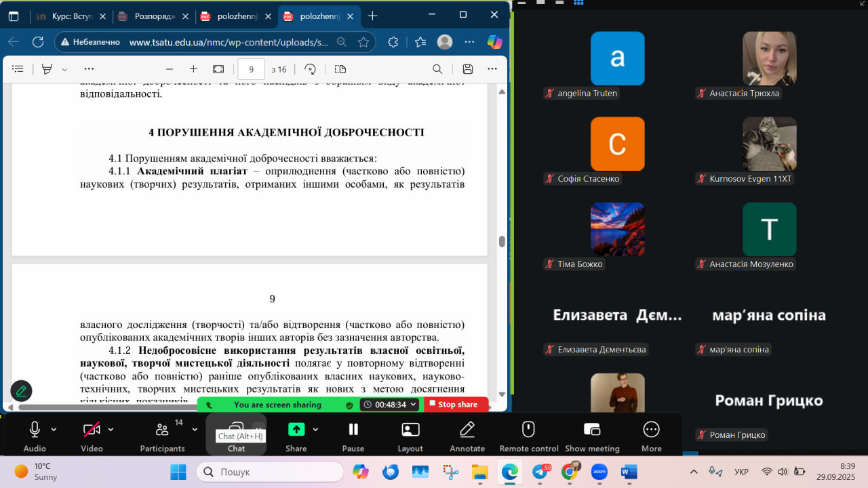Expand the Audio options chevron
Screen dimensions: 868x488
(54, 429)
